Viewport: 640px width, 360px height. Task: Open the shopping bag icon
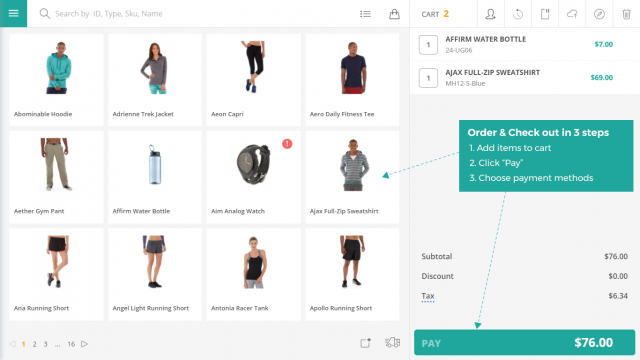(x=394, y=14)
